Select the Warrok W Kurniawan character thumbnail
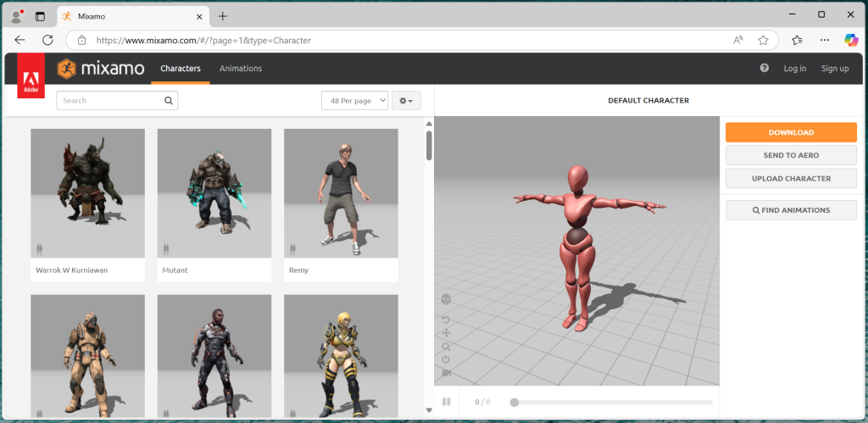 (x=87, y=193)
